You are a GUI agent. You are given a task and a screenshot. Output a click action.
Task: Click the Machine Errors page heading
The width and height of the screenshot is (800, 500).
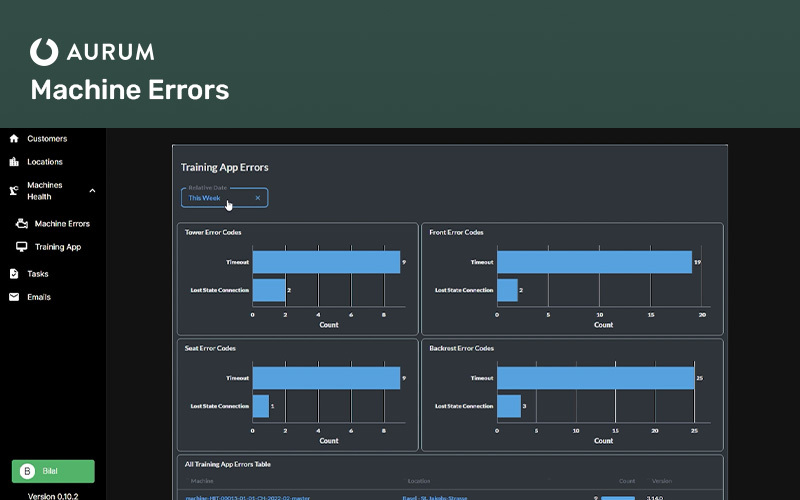(x=130, y=90)
